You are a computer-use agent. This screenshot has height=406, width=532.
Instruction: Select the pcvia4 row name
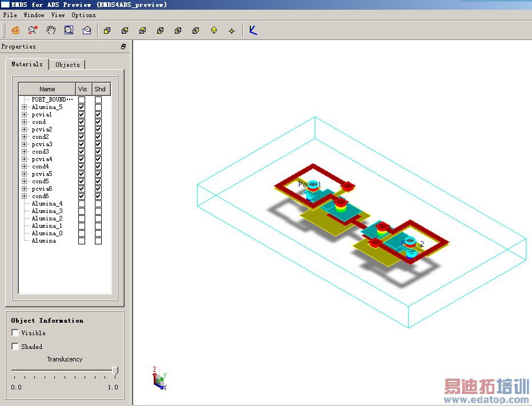pos(42,159)
